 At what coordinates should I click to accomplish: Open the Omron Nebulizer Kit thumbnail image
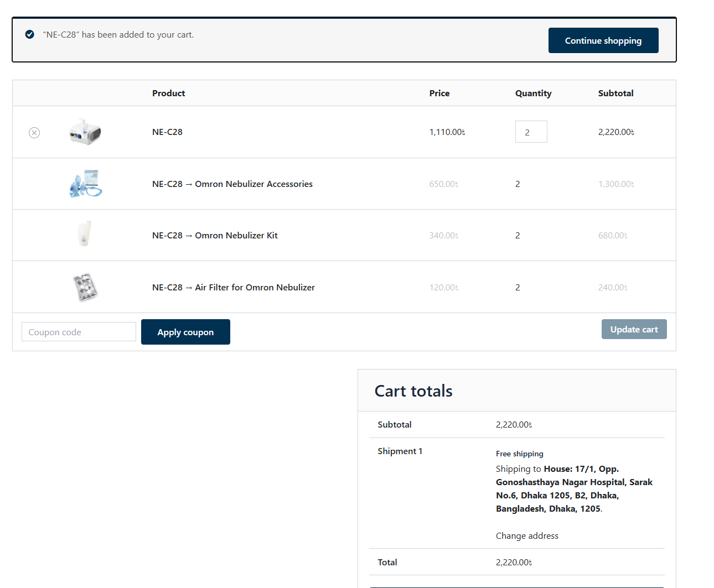click(x=85, y=235)
